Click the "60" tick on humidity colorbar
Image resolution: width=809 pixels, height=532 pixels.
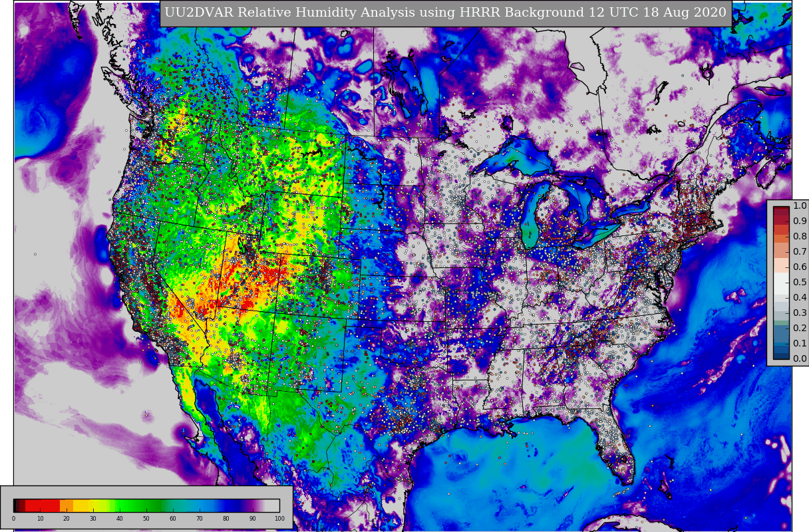point(173,519)
